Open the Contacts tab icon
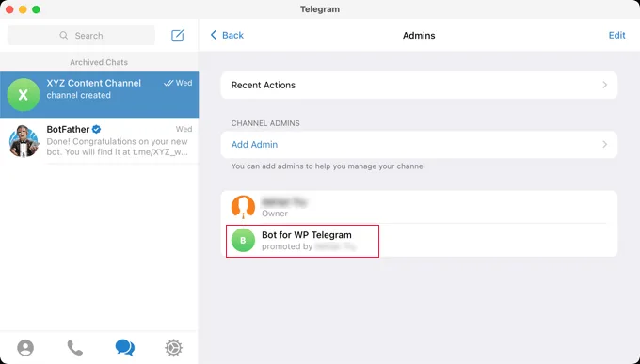 [x=25, y=348]
